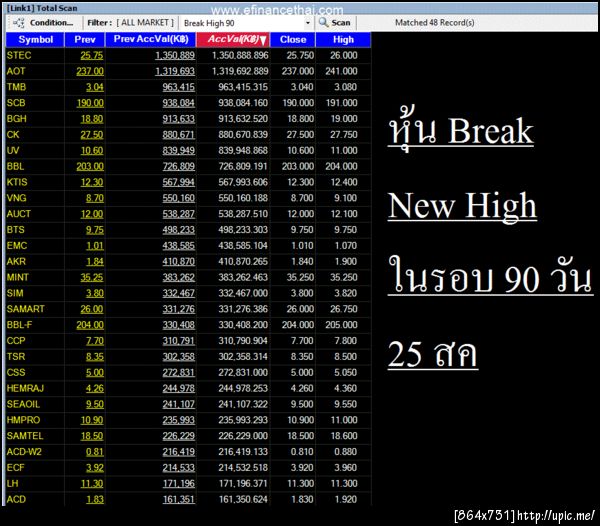This screenshot has height=526, width=600.
Task: Select the AKR symbol
Action: click(x=16, y=262)
